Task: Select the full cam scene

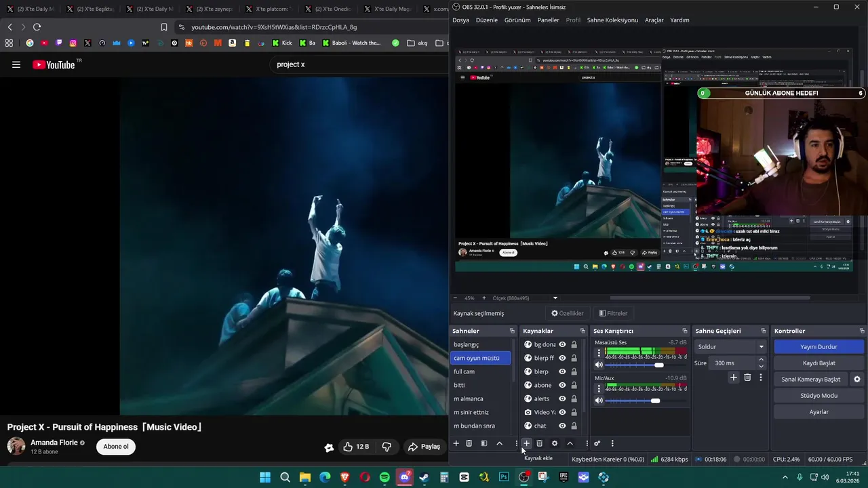Action: 481,371
